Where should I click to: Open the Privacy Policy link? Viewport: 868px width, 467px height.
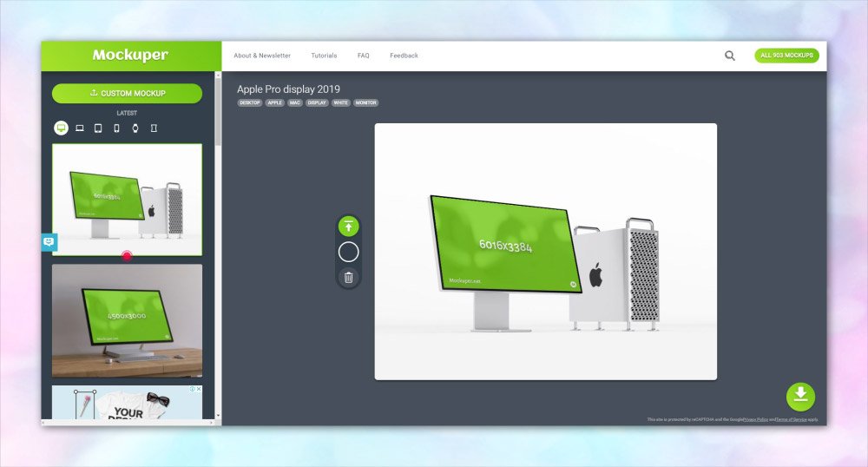tap(756, 419)
